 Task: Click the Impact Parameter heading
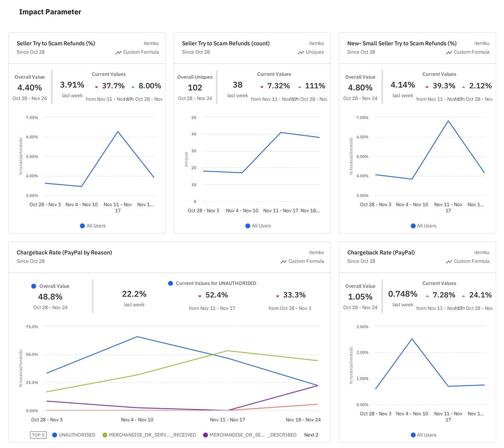(50, 12)
